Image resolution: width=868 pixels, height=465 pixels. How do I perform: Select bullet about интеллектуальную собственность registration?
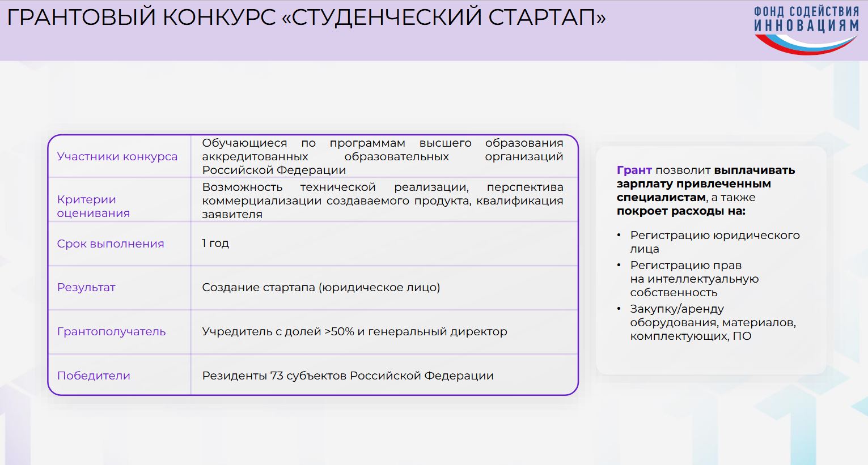pos(694,279)
